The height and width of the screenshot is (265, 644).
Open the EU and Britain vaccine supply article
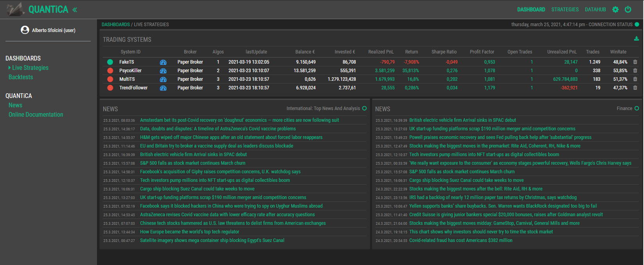click(x=217, y=146)
